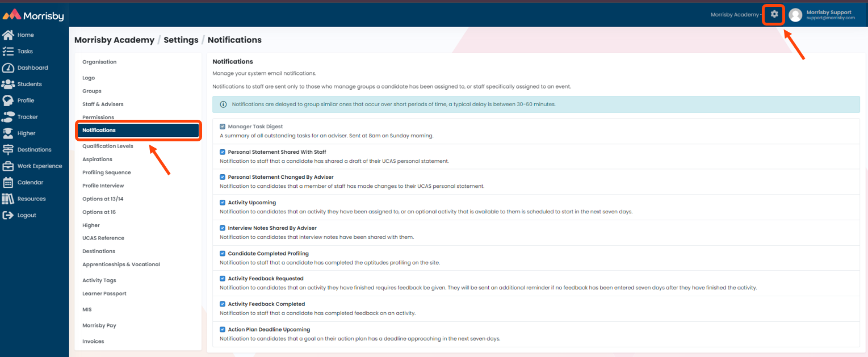Open Profiling Sequence settings
The width and height of the screenshot is (868, 357).
tap(107, 173)
